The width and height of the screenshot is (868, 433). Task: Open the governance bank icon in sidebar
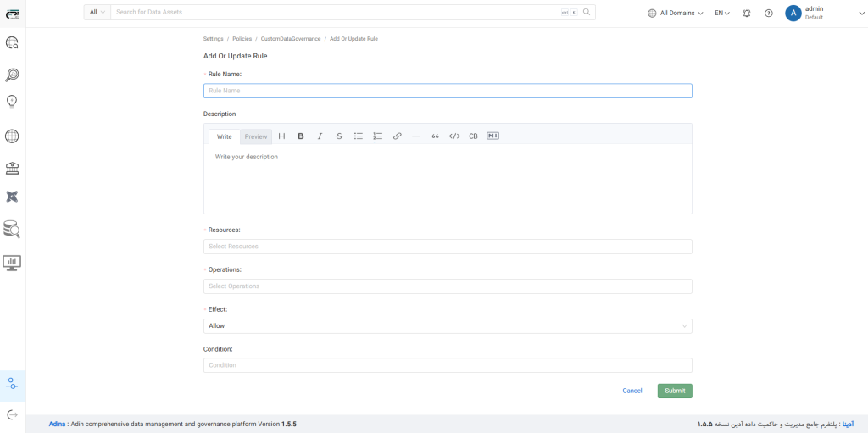(12, 167)
